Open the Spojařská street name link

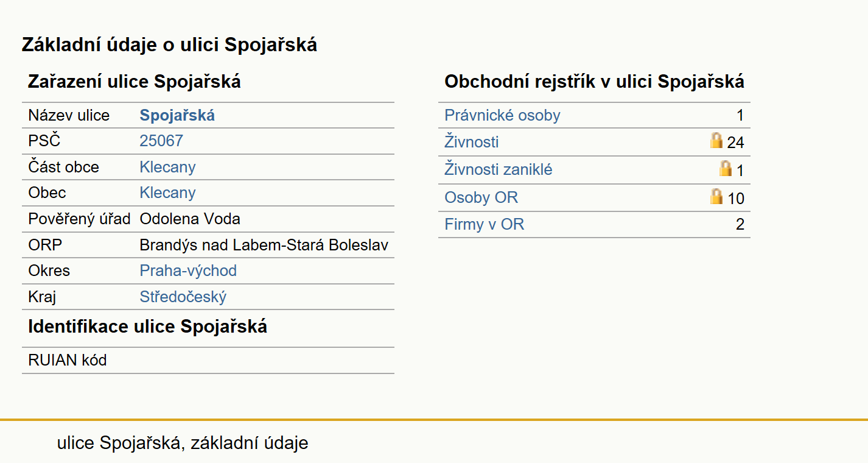pyautogui.click(x=177, y=116)
